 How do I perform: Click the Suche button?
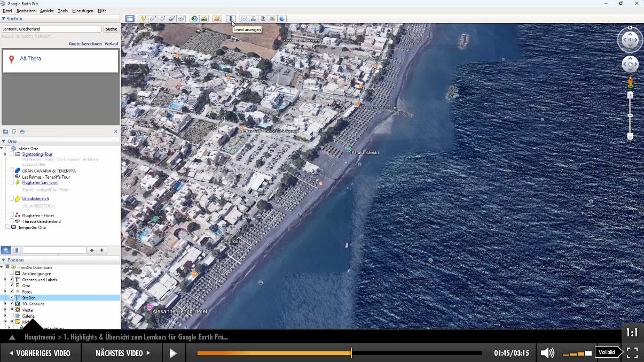pos(111,29)
